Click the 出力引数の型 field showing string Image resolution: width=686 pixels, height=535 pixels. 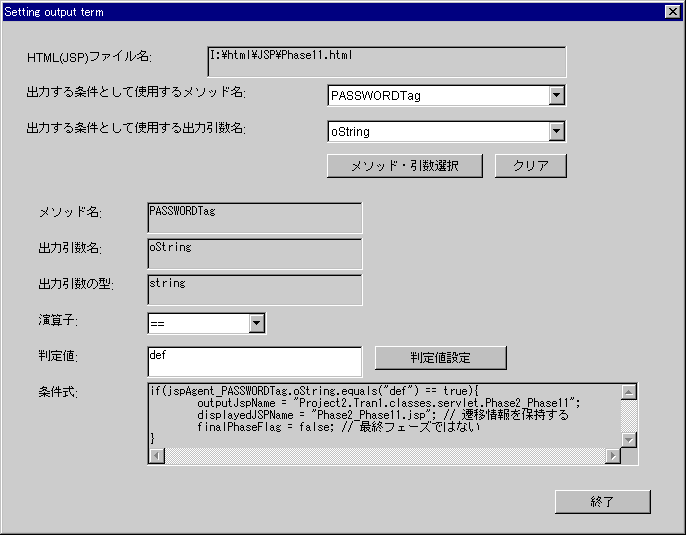coord(255,290)
